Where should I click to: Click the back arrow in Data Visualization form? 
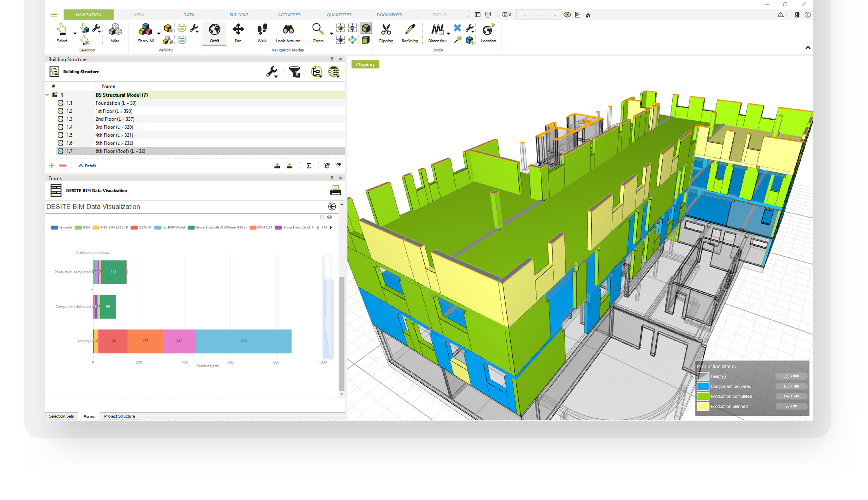[x=332, y=206]
